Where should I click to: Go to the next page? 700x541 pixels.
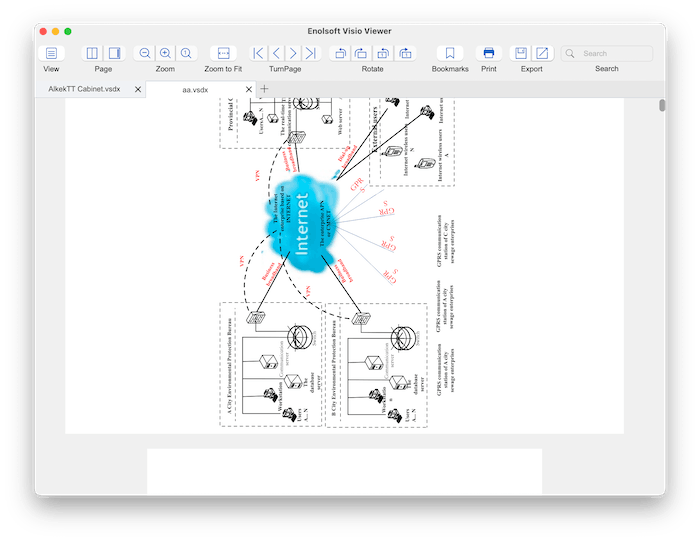[x=293, y=53]
